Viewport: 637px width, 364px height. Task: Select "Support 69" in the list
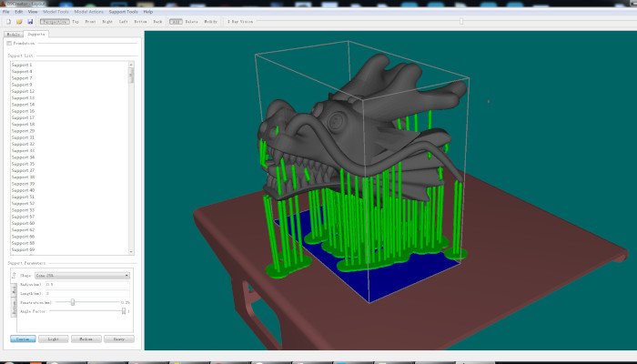pos(23,249)
